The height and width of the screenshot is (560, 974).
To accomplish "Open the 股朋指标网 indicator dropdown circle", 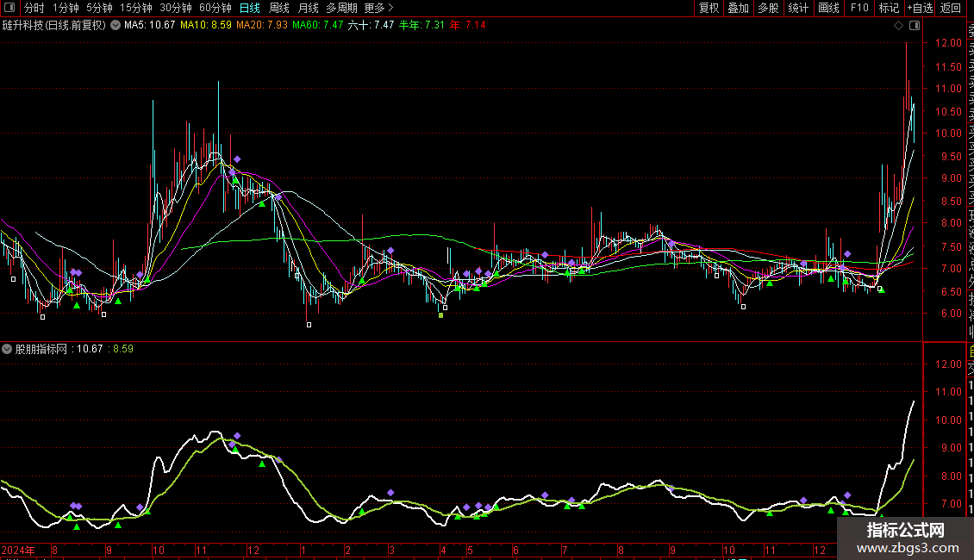I will point(7,349).
